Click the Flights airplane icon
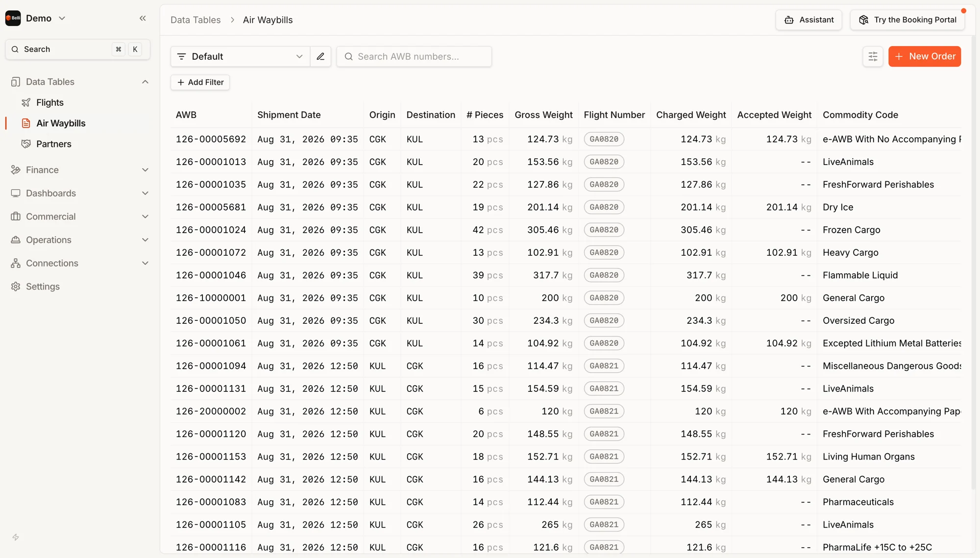Image resolution: width=980 pixels, height=558 pixels. click(26, 102)
